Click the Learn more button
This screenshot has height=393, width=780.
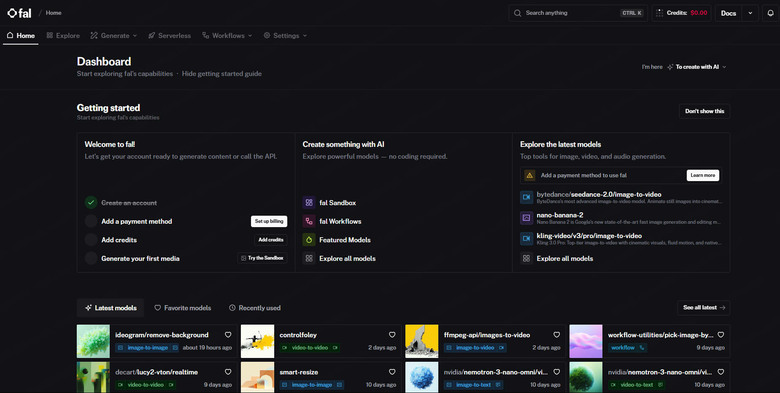click(x=703, y=175)
